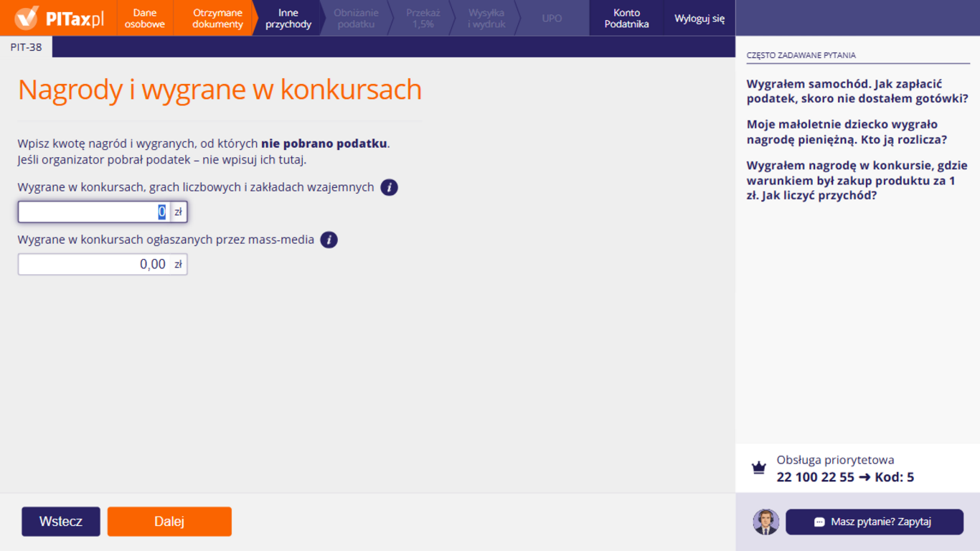Viewport: 980px width, 551px height.
Task: Open the Przekaż 1,5% step
Action: [x=423, y=19]
